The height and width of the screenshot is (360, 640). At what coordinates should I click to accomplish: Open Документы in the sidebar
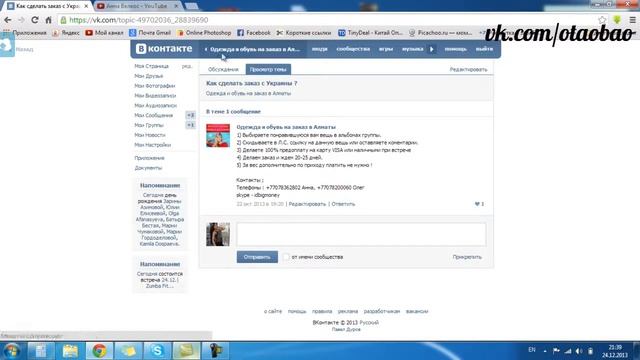148,168
